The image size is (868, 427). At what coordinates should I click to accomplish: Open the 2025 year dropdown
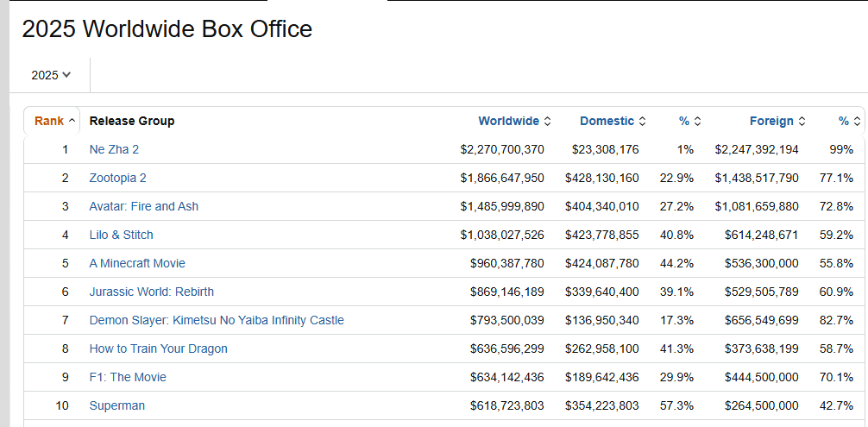[51, 75]
